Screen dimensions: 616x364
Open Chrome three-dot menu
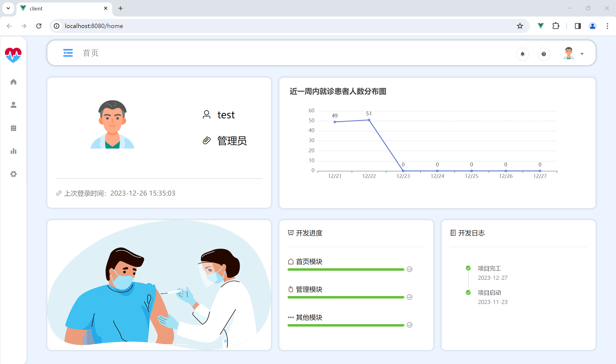(607, 26)
